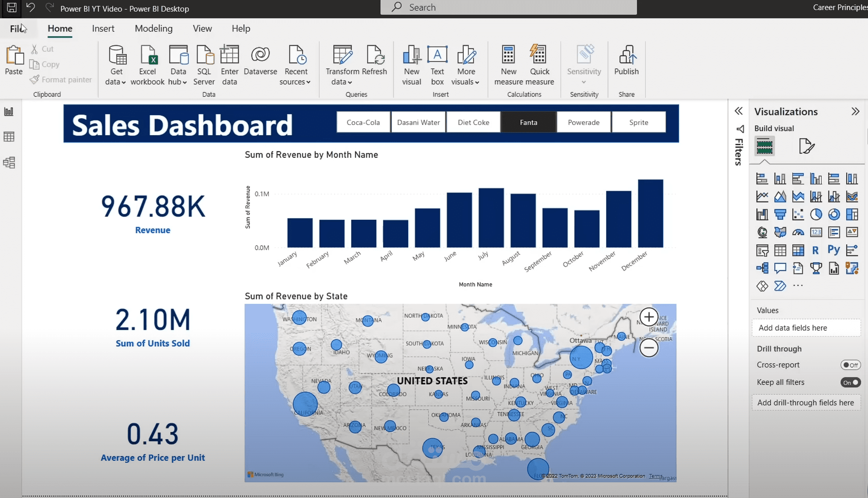Open the File menu
Image resolution: width=868 pixels, height=498 pixels.
(18, 29)
